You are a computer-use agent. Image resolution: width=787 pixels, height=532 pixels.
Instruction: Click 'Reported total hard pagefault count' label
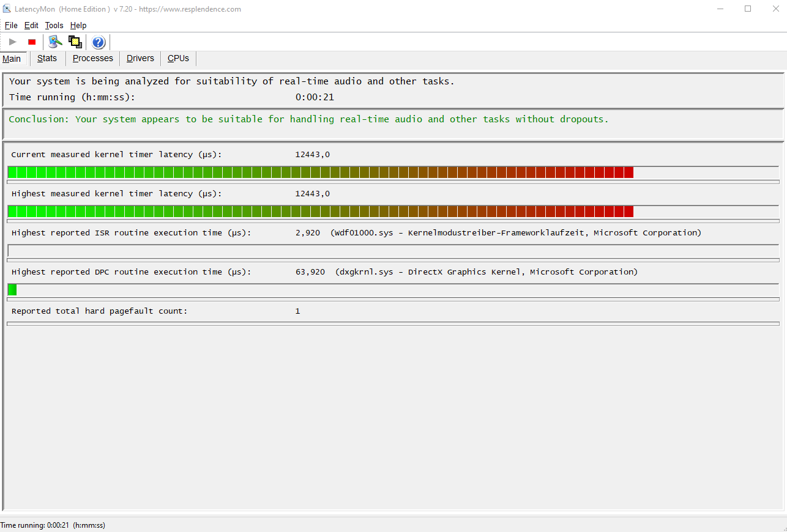point(99,311)
